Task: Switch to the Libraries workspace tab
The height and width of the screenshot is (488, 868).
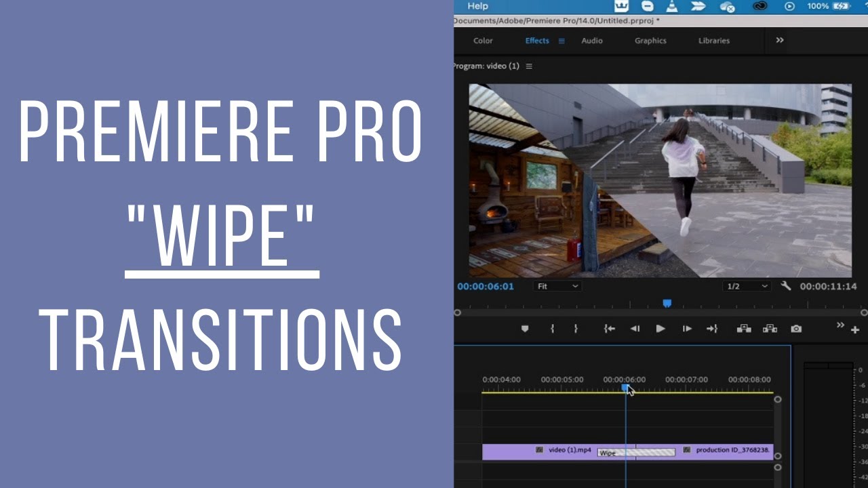Action: [714, 41]
